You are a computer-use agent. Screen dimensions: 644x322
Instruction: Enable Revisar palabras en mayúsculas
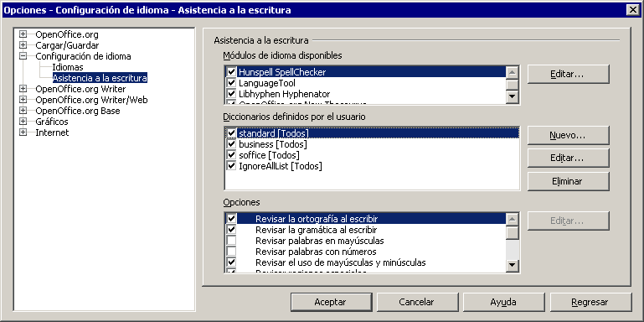coord(232,240)
